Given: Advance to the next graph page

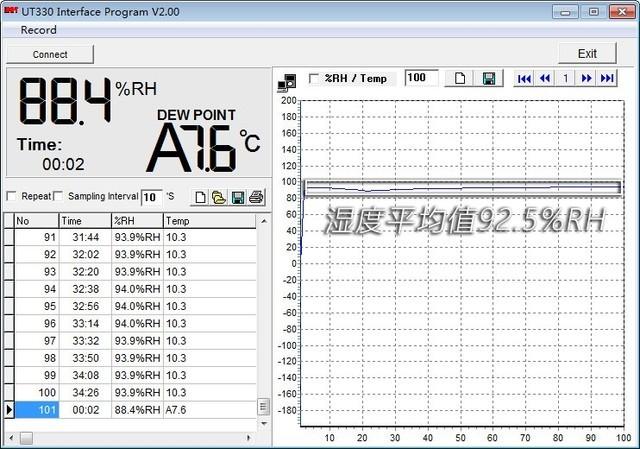Looking at the screenshot, I should (x=586, y=78).
